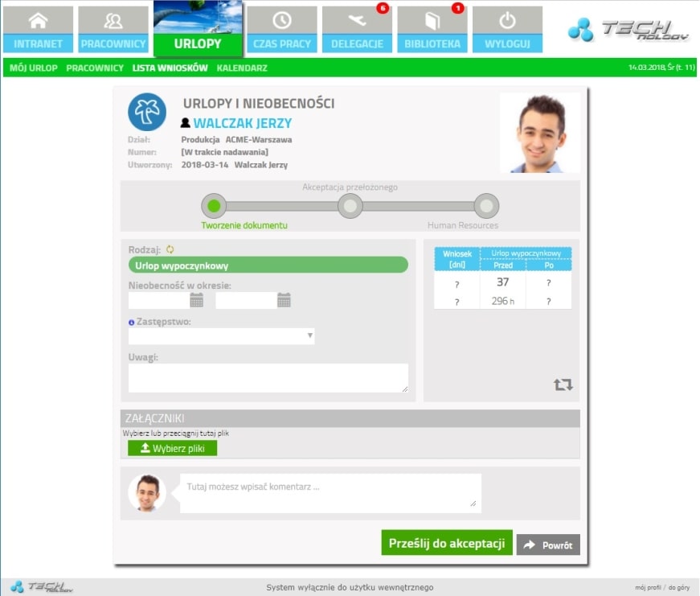The width and height of the screenshot is (700, 596).
Task: Open the Urlop wypoczynkowy type selector
Action: coord(268,265)
